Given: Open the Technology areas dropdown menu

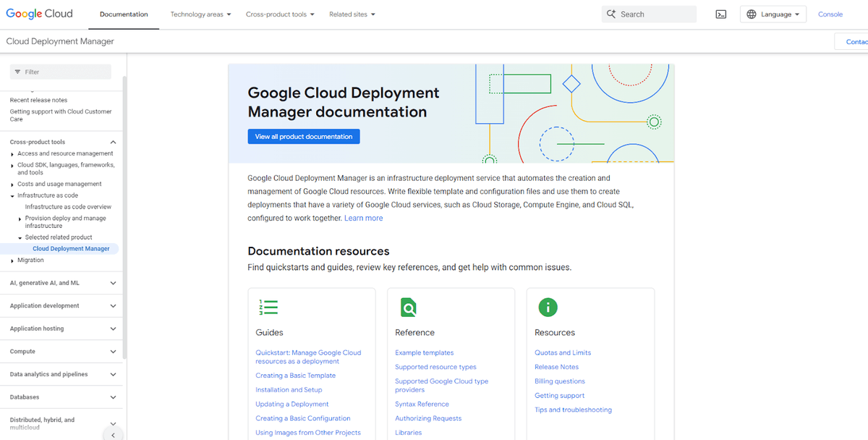Looking at the screenshot, I should [x=200, y=14].
